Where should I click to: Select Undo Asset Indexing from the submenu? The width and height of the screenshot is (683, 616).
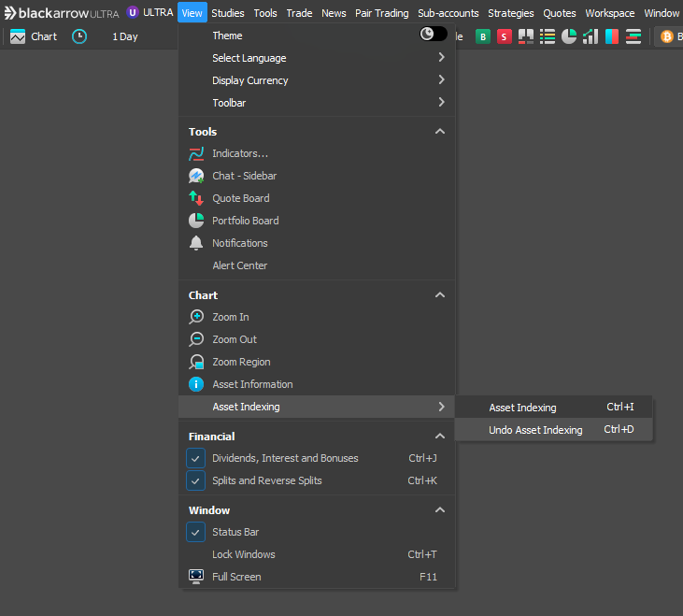(535, 430)
